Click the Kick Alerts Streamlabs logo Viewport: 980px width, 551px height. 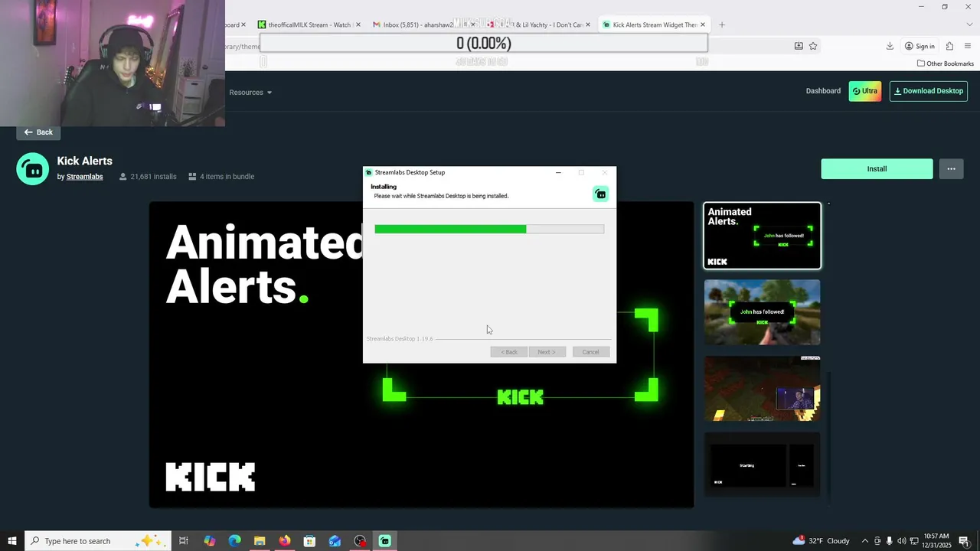click(x=33, y=169)
